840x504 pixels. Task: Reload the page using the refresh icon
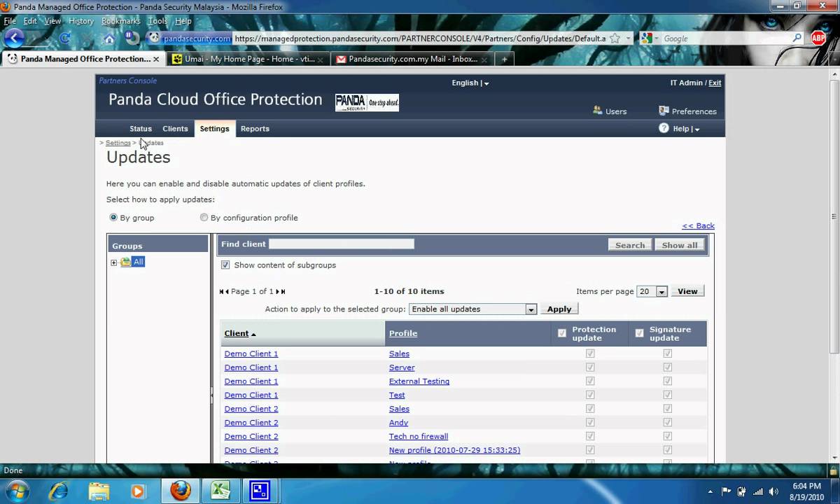tap(65, 38)
